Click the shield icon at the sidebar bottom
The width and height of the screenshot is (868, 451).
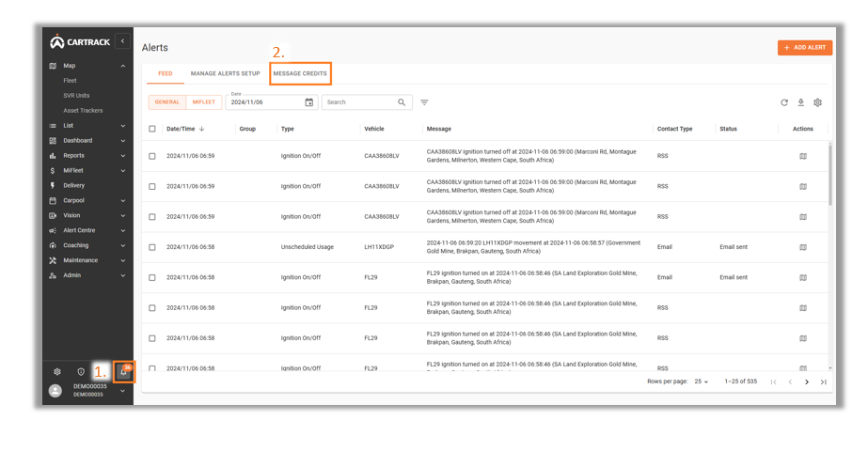click(x=81, y=372)
